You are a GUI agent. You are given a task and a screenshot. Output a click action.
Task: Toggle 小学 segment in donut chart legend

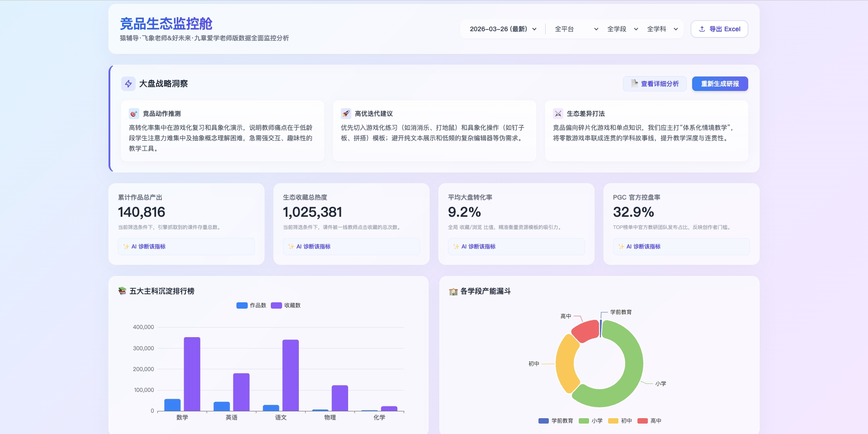(x=591, y=421)
